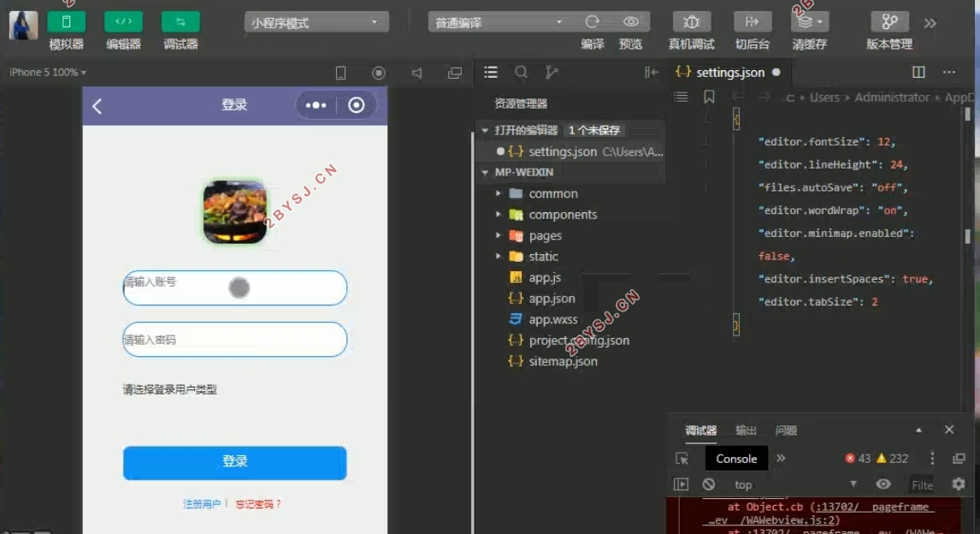Click the split editor icon
The image size is (980, 534).
pyautogui.click(x=918, y=73)
